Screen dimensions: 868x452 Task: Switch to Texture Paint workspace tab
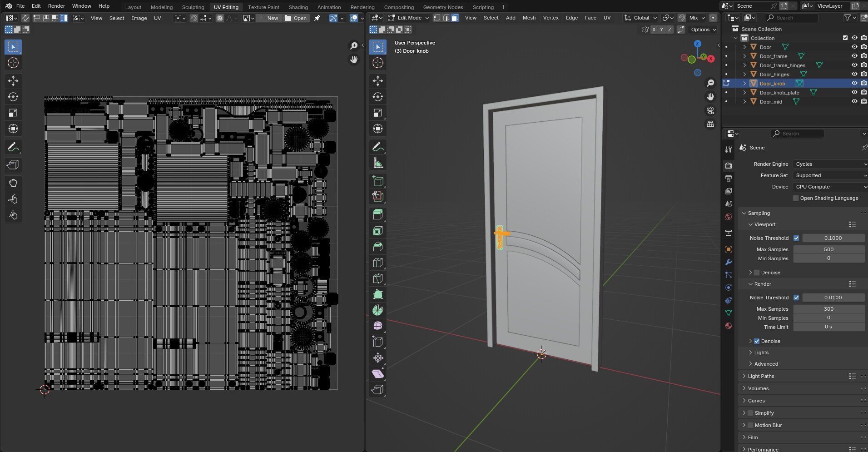pyautogui.click(x=263, y=7)
